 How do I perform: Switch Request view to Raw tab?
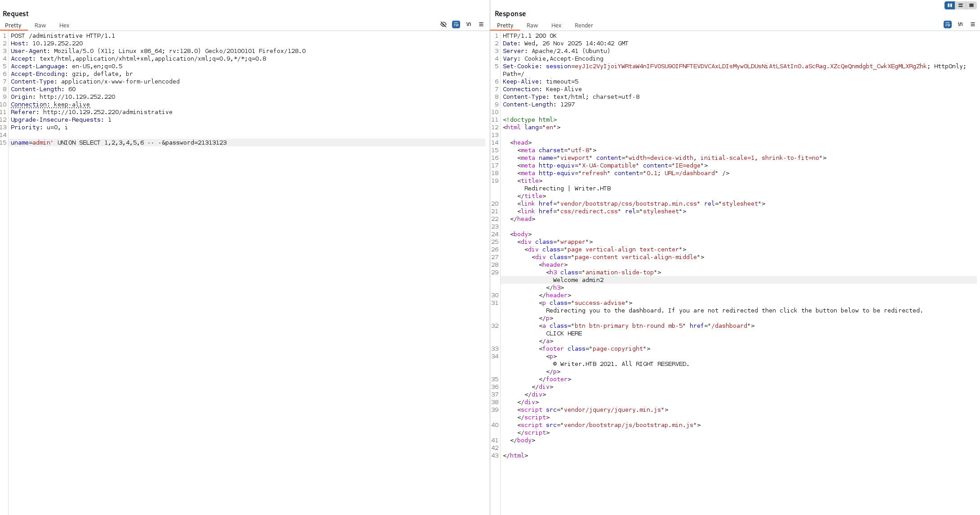(x=40, y=26)
